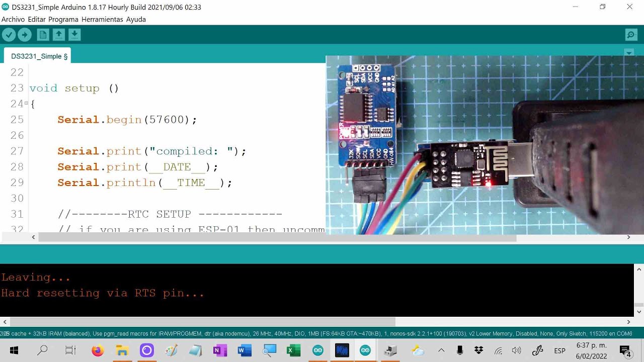Screen dimensions: 644x362
Task: Click the line 'Serial.print(__DATE__);'
Action: (x=138, y=167)
